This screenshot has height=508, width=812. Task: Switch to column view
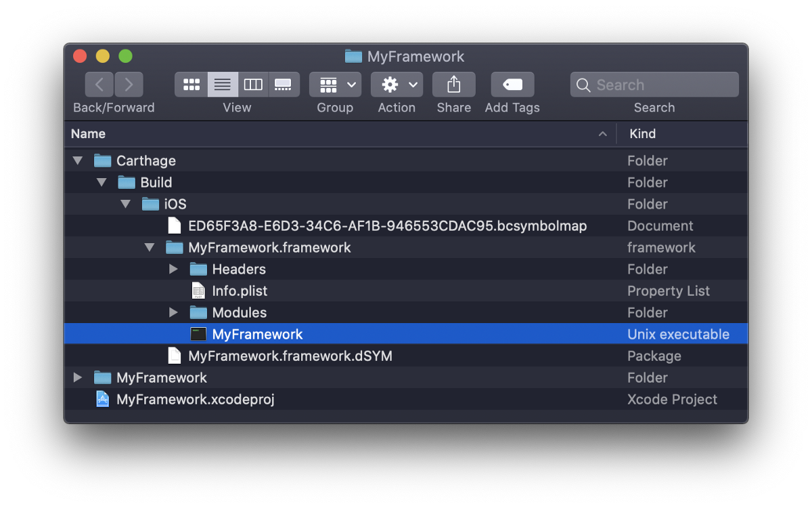(x=253, y=84)
